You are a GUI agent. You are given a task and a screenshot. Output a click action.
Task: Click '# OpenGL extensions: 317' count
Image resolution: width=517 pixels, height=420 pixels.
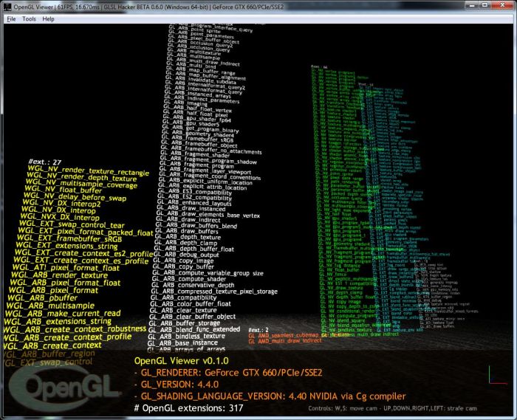coord(188,408)
